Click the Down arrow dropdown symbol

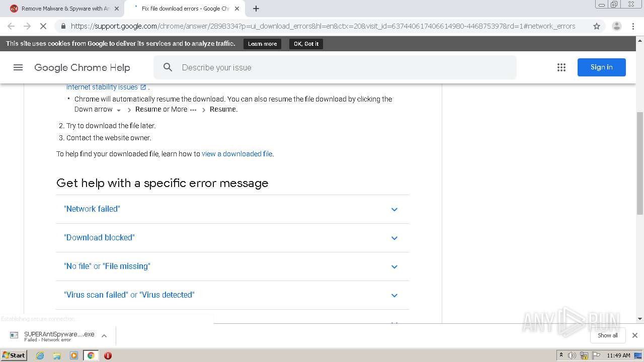coord(119,110)
